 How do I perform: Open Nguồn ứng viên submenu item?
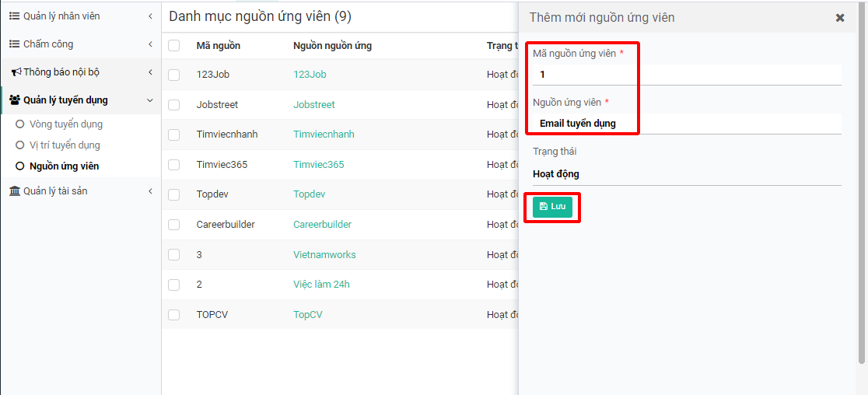click(x=64, y=166)
